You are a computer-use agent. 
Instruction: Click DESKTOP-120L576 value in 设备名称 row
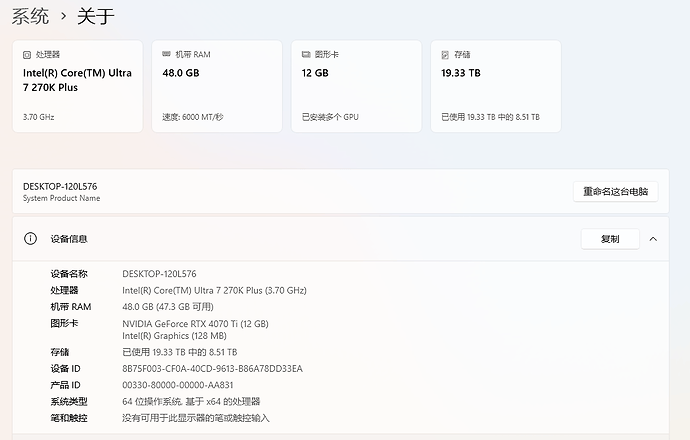[x=159, y=274]
